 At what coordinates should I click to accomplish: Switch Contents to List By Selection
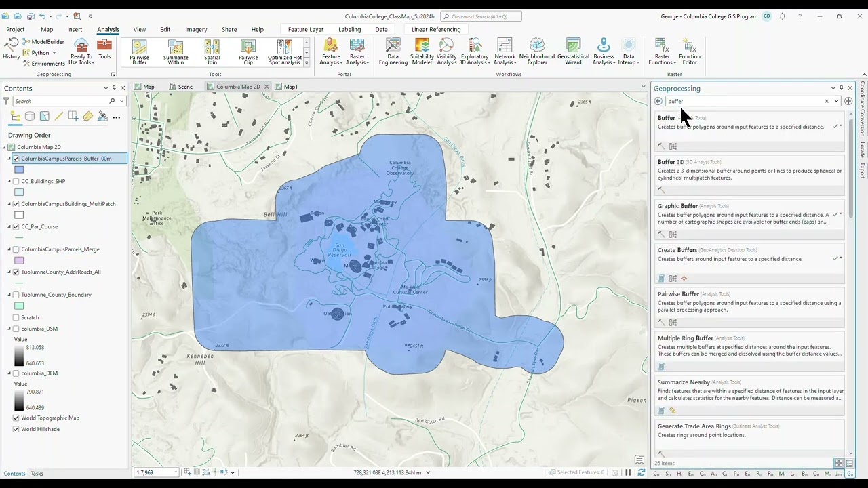(x=44, y=117)
